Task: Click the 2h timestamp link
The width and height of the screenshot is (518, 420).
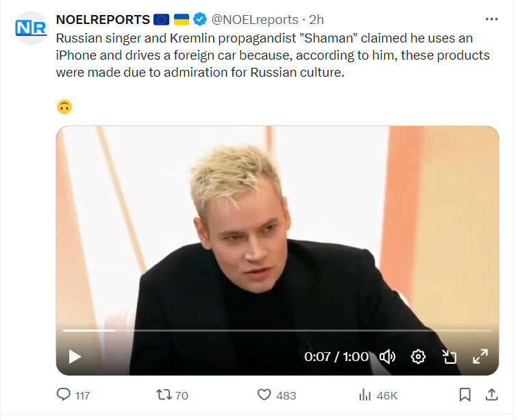Action: coord(317,19)
